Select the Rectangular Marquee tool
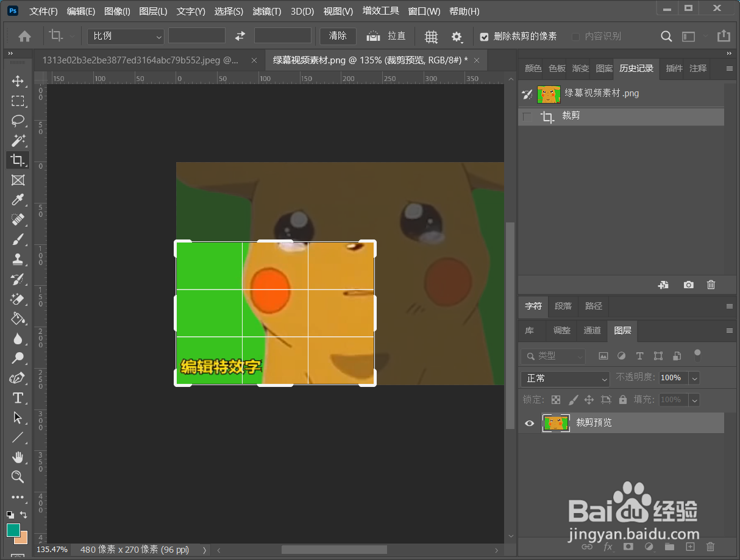The image size is (740, 560). (x=18, y=101)
